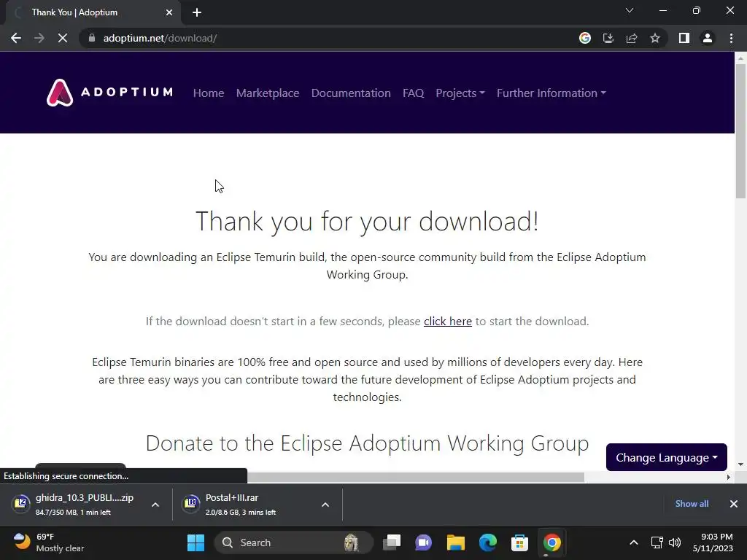747x560 pixels.
Task: Expand options for ghidra zip download
Action: tap(155, 505)
